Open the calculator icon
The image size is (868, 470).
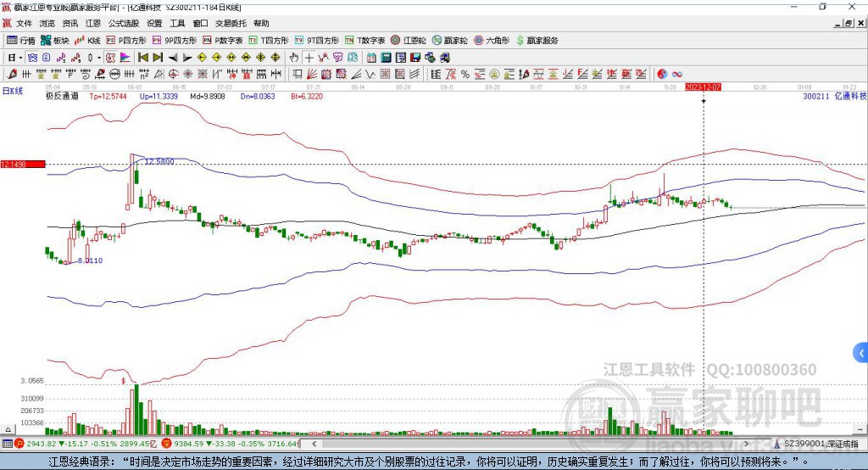[387, 58]
